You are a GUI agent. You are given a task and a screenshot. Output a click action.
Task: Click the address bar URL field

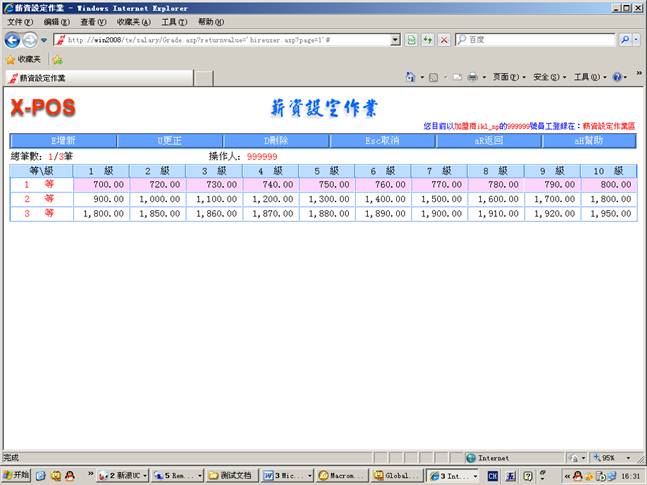[230, 39]
